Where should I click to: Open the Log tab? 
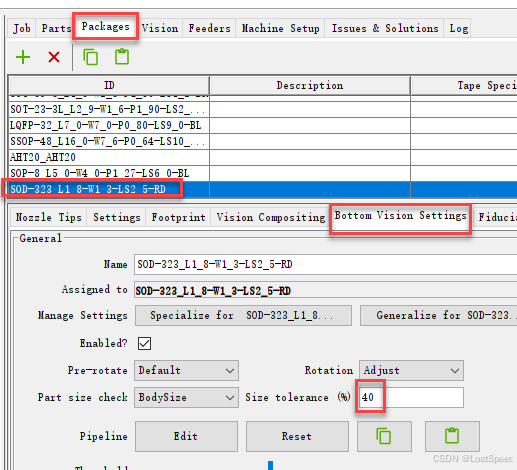pyautogui.click(x=459, y=28)
